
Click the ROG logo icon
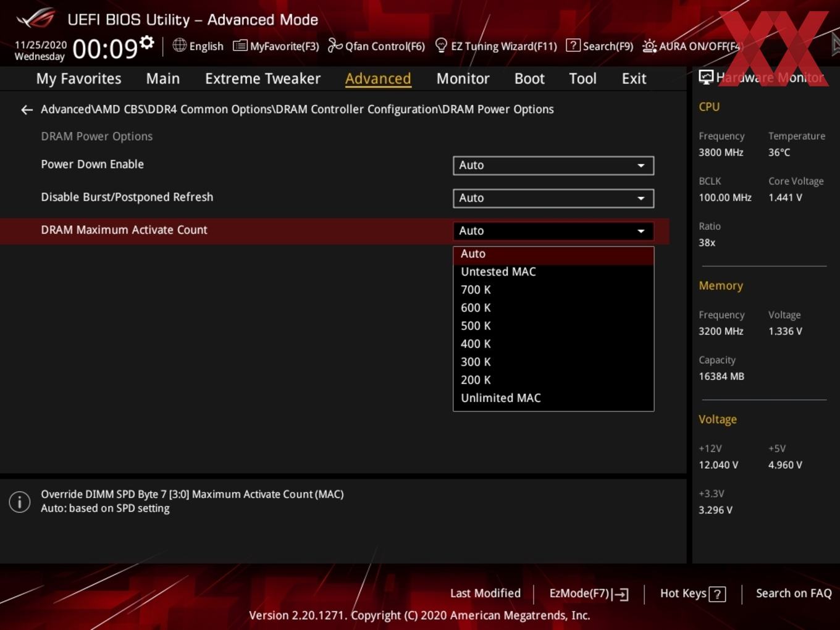36,19
